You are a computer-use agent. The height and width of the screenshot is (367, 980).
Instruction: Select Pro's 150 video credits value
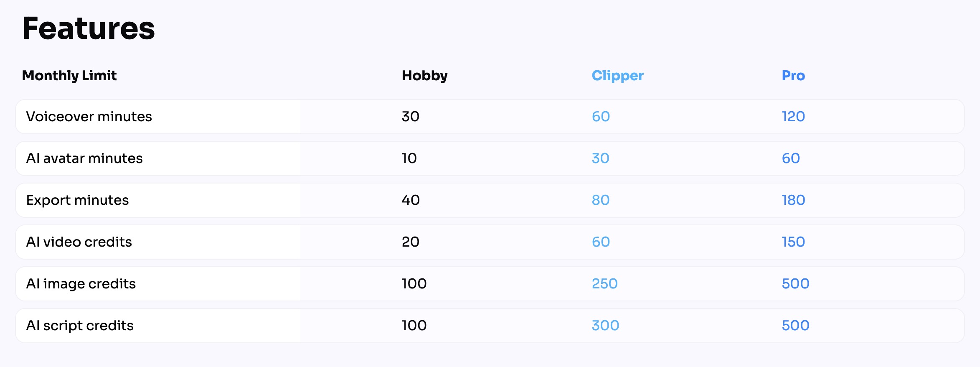(x=793, y=242)
